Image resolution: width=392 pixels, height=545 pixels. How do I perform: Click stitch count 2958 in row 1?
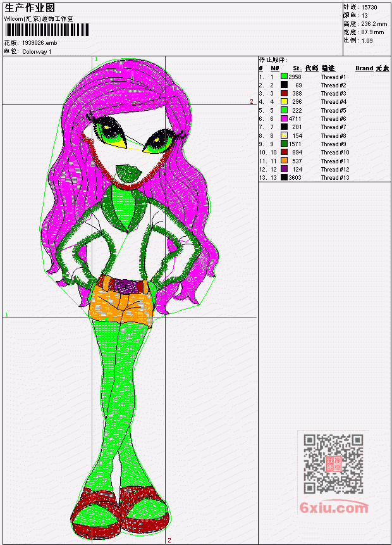[295, 77]
